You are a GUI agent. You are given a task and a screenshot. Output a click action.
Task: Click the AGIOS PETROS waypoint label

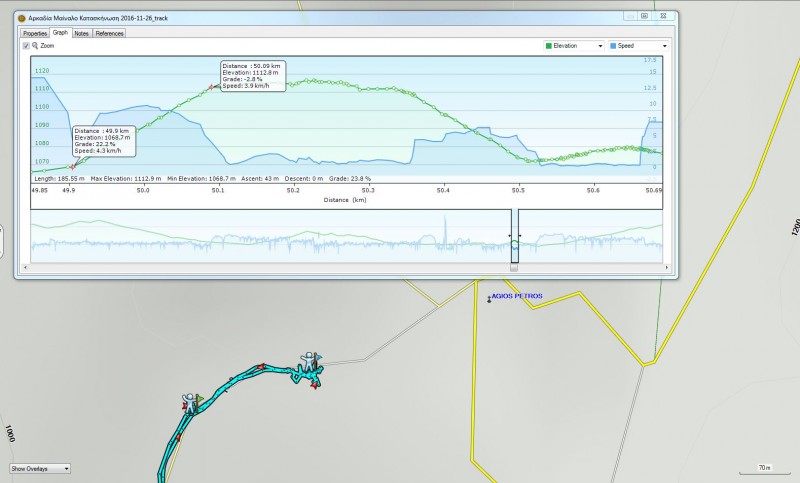(x=517, y=296)
